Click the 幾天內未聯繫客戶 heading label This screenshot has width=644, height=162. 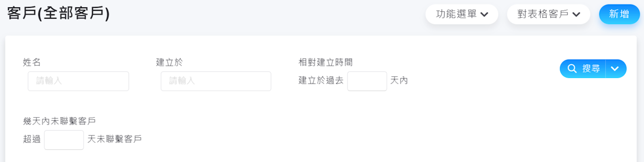click(59, 121)
